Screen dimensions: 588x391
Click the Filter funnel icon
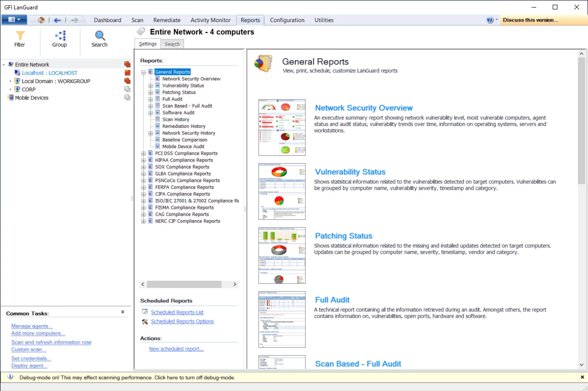point(20,36)
